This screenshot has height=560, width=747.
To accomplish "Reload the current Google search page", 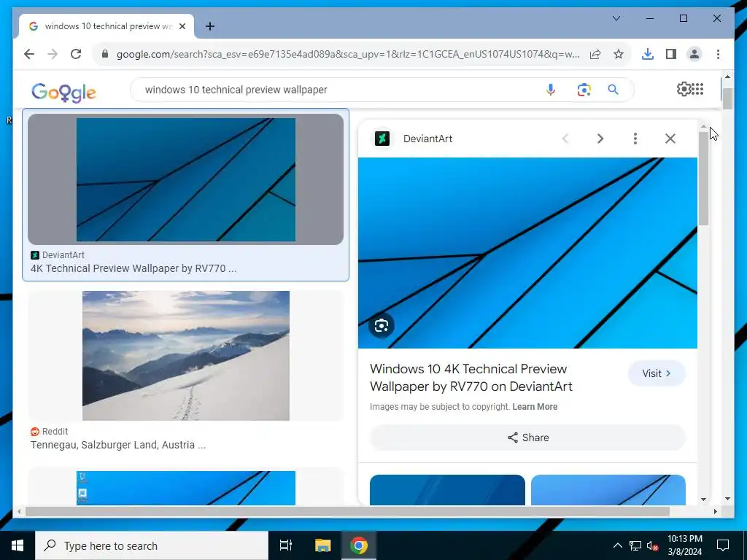I will click(76, 54).
